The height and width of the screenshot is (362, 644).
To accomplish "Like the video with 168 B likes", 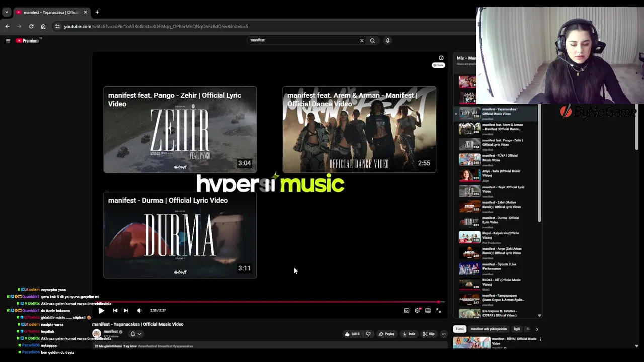I will 352,334.
